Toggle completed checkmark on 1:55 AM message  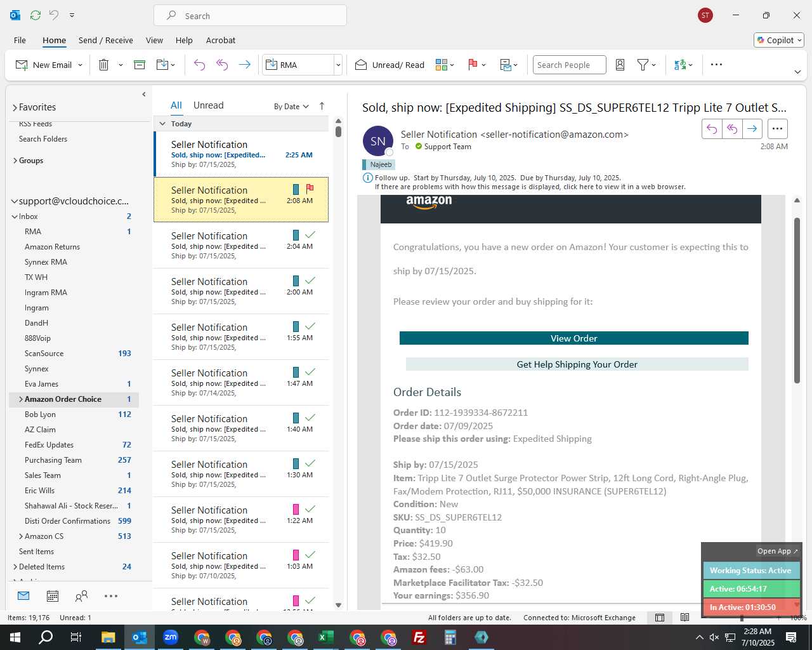click(x=310, y=326)
